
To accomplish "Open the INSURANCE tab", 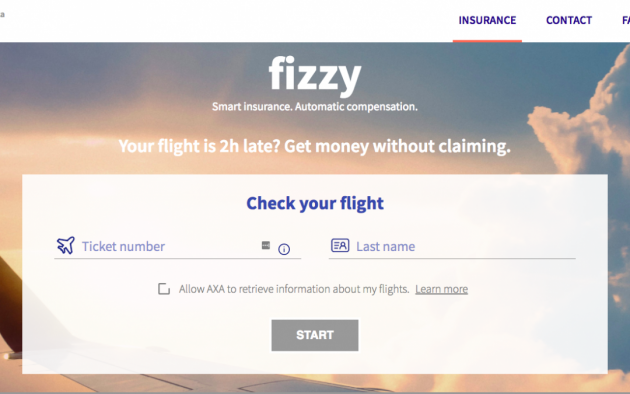I will pyautogui.click(x=487, y=20).
